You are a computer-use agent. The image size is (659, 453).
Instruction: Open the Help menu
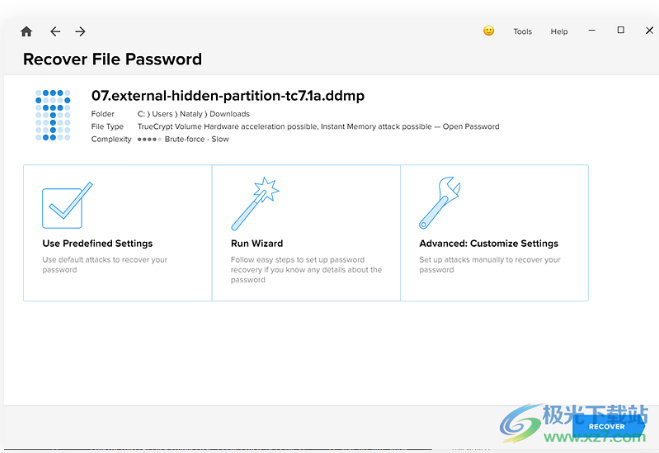559,32
